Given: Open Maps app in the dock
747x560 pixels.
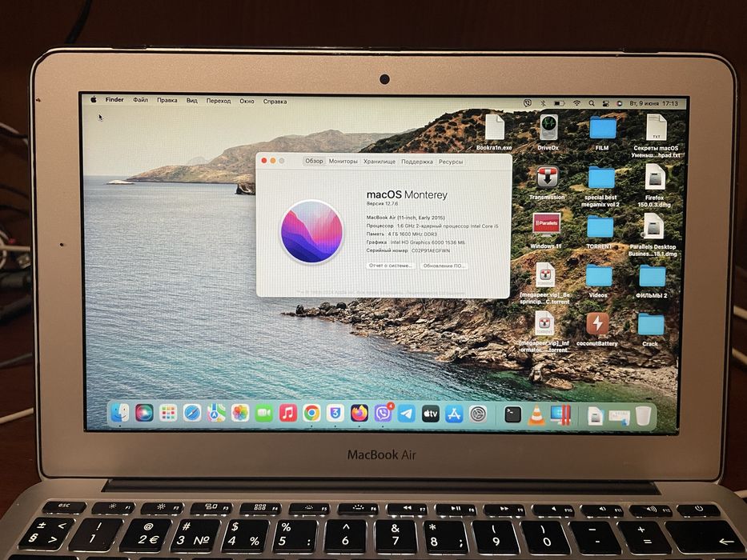Looking at the screenshot, I should tap(216, 413).
